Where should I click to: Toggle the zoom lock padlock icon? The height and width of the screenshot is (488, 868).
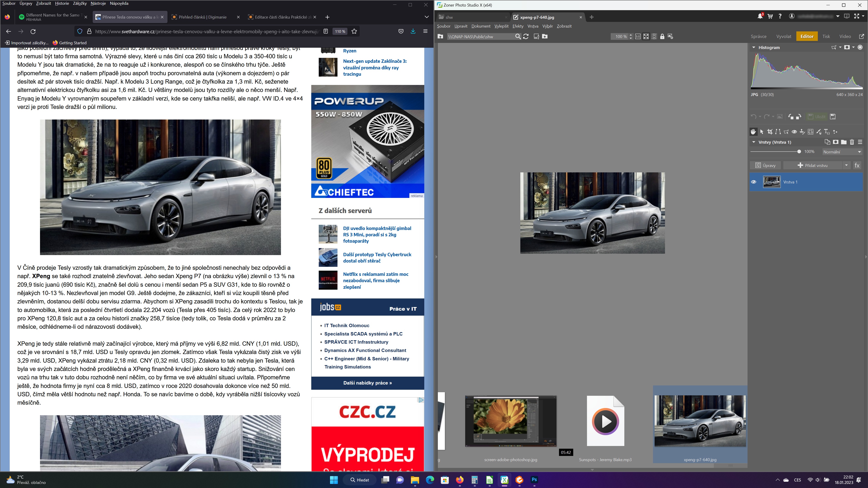pos(662,36)
